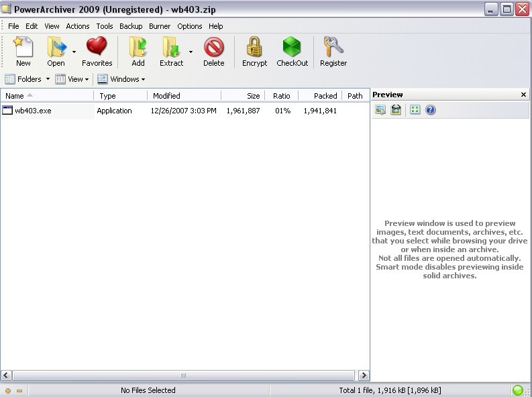Image resolution: width=532 pixels, height=397 pixels.
Task: Open the View toolbar dropdown
Action: point(72,79)
